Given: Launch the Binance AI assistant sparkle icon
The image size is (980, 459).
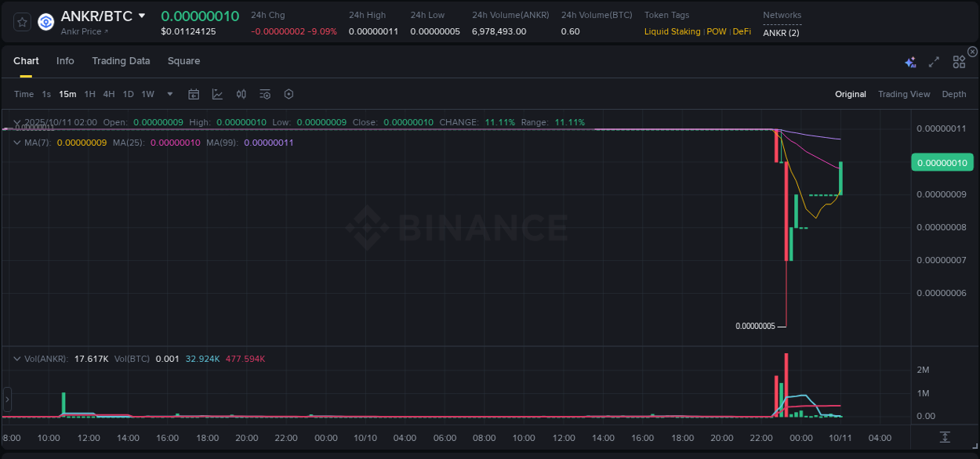Looking at the screenshot, I should (x=910, y=61).
